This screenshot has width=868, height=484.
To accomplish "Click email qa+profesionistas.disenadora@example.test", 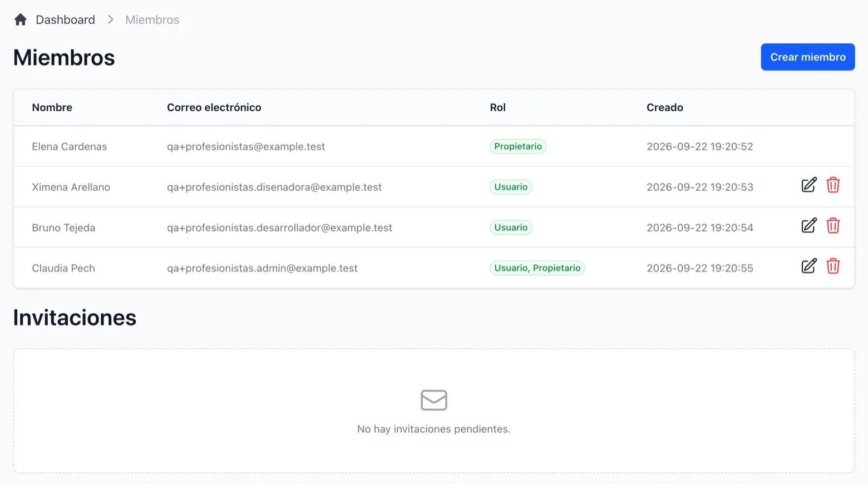I will click(x=274, y=187).
